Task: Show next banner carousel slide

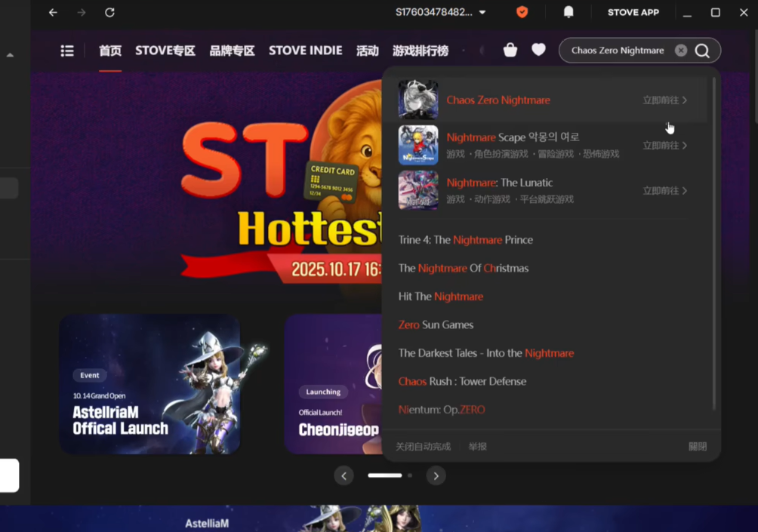Action: point(436,475)
